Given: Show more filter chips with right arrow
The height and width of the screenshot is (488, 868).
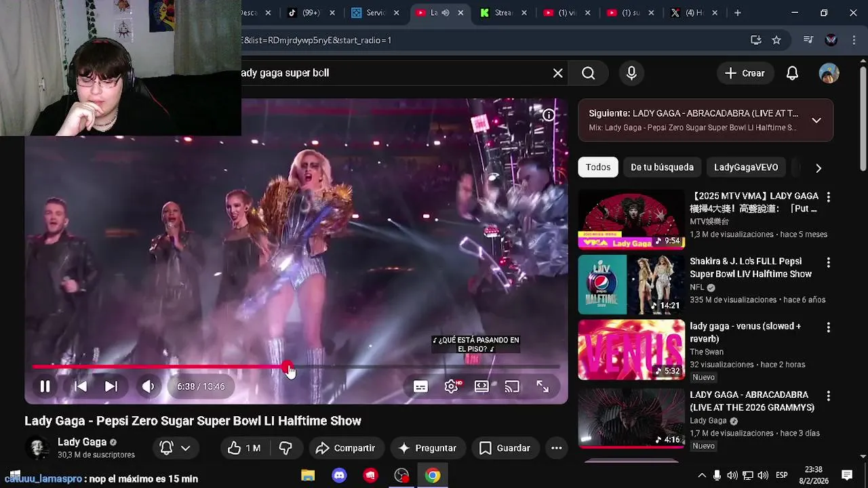Looking at the screenshot, I should click(818, 167).
